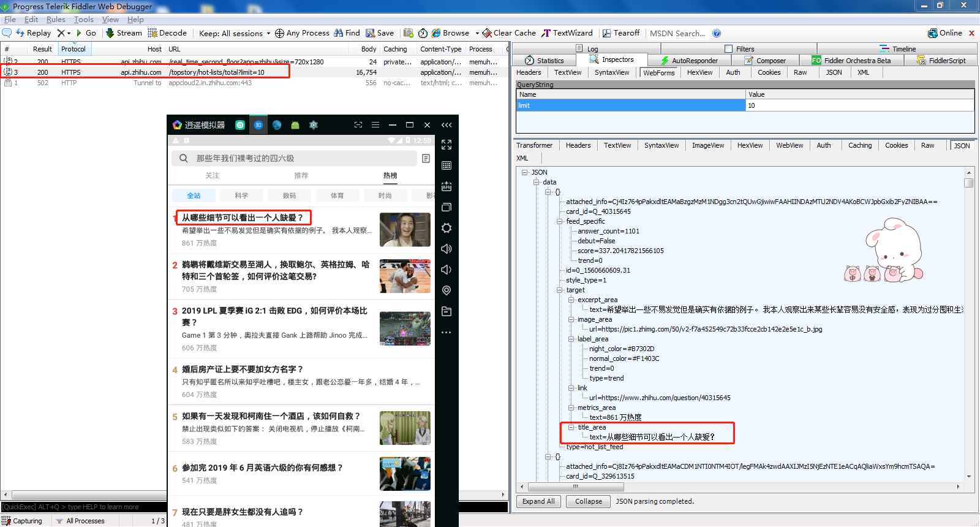The height and width of the screenshot is (527, 980).
Task: Click emulator location pin icon
Action: click(447, 290)
